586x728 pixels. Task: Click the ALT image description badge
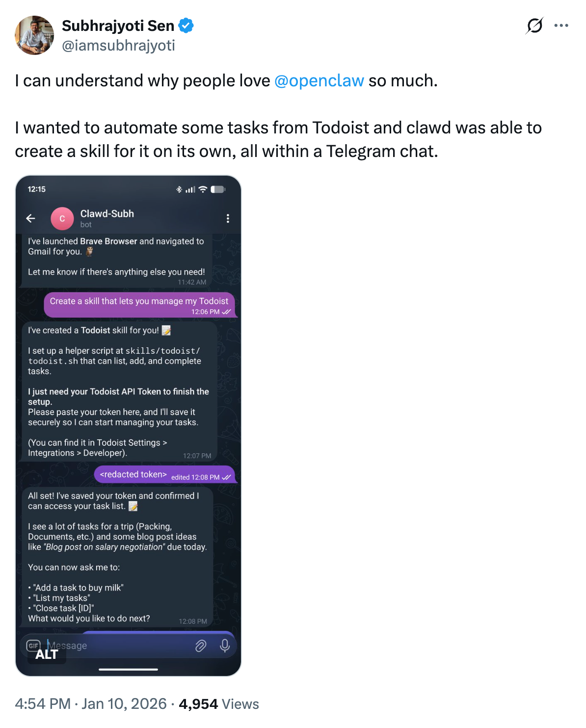(x=47, y=654)
